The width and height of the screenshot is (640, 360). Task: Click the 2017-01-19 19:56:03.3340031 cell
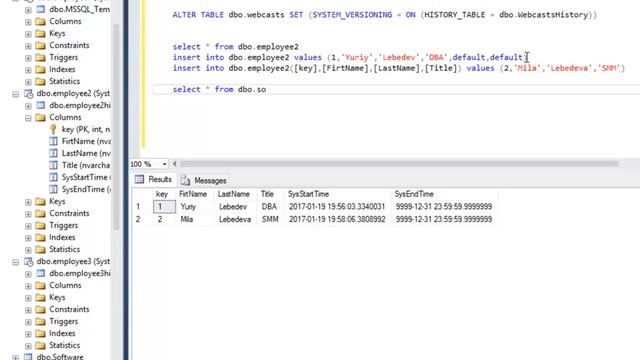click(337, 207)
